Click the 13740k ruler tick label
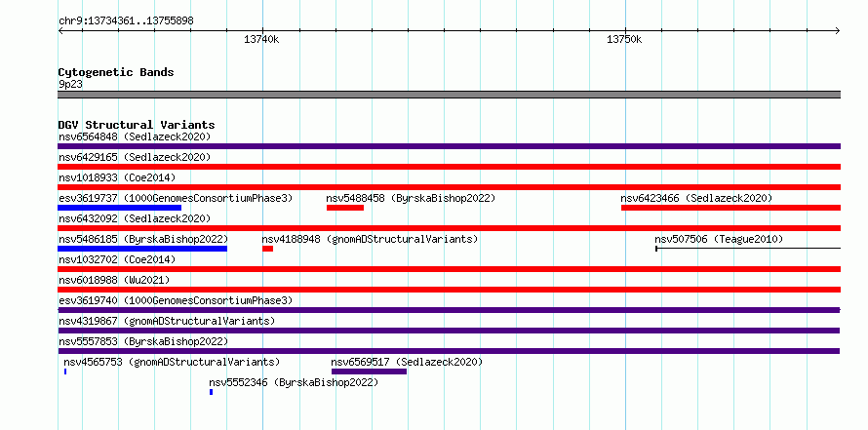Screen dimensions: 868x430 tap(261, 39)
